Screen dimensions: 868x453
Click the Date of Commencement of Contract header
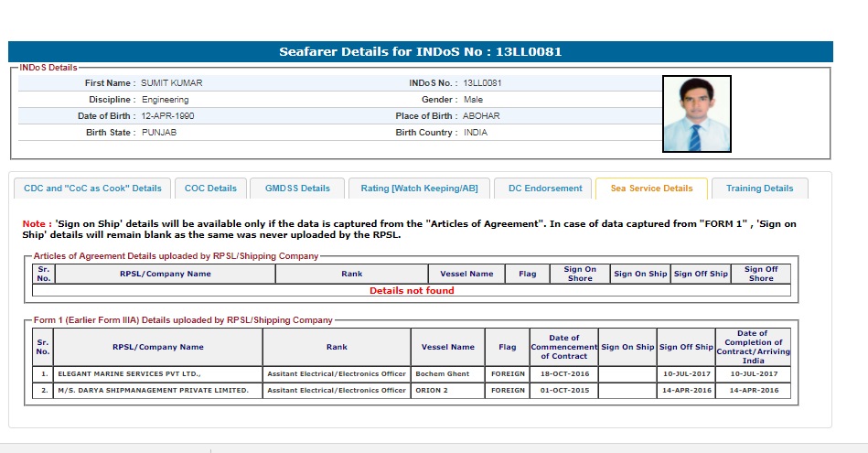563,347
